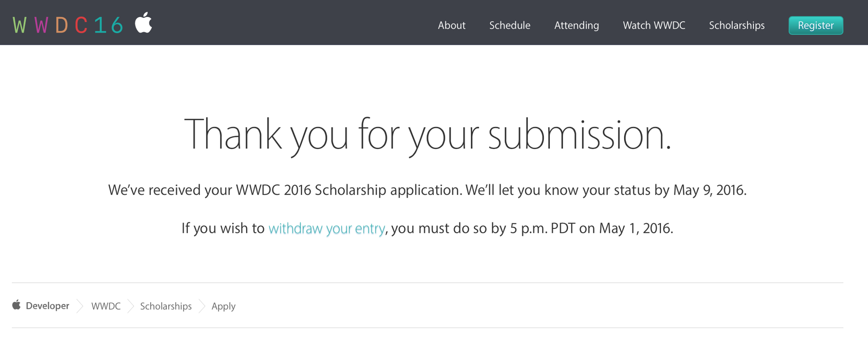Screen dimensions: 868x337
Task: Click the Apple icon in the breadcrumb trail
Action: [17, 305]
